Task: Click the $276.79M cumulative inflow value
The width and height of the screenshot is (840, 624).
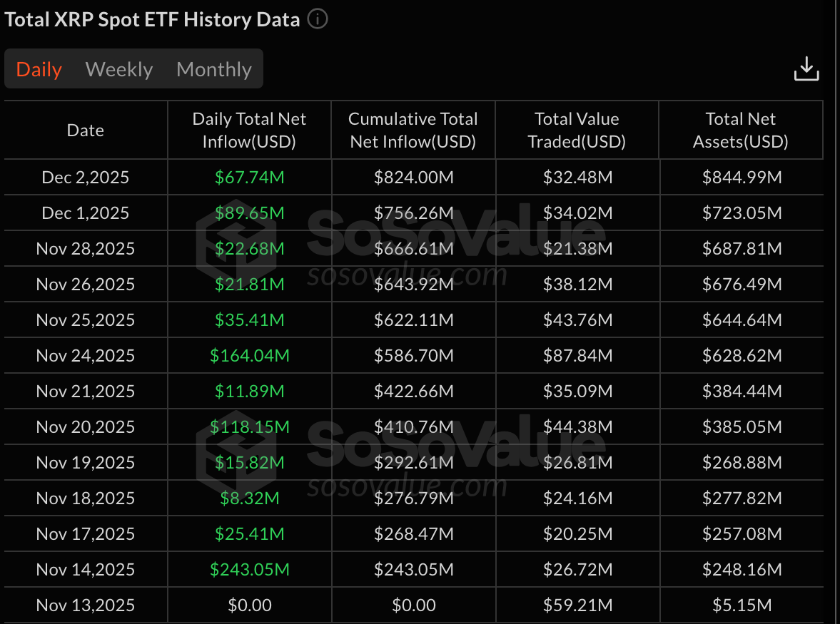Action: [x=413, y=498]
